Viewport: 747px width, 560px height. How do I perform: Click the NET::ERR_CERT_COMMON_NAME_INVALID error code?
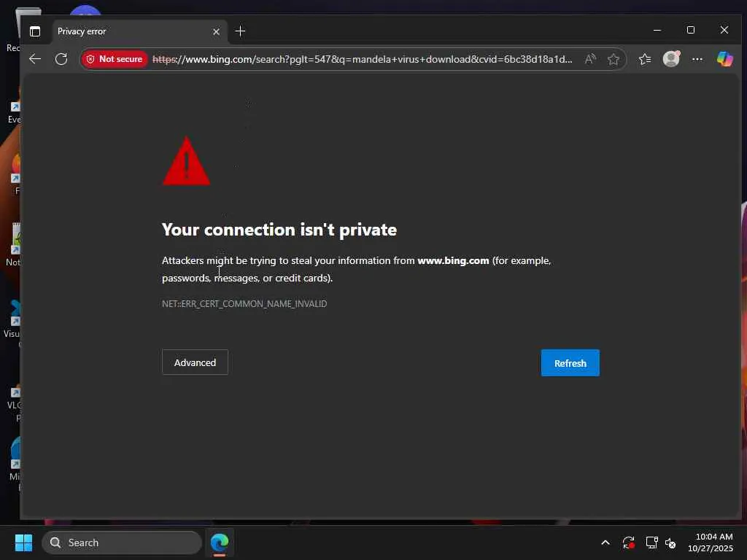pos(244,304)
